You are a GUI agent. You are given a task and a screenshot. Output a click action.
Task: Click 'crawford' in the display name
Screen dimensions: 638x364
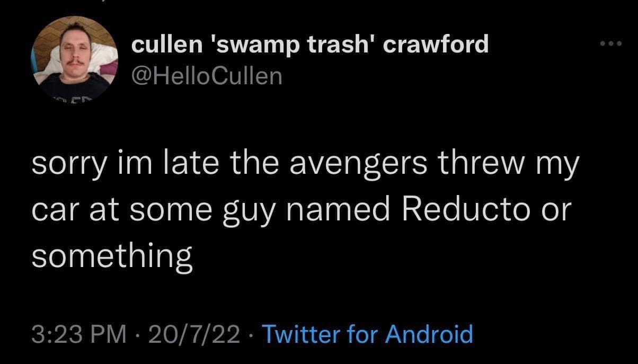(435, 45)
